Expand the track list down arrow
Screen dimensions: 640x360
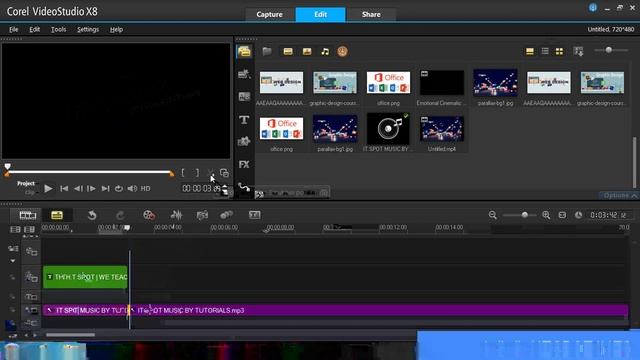[x=13, y=261]
